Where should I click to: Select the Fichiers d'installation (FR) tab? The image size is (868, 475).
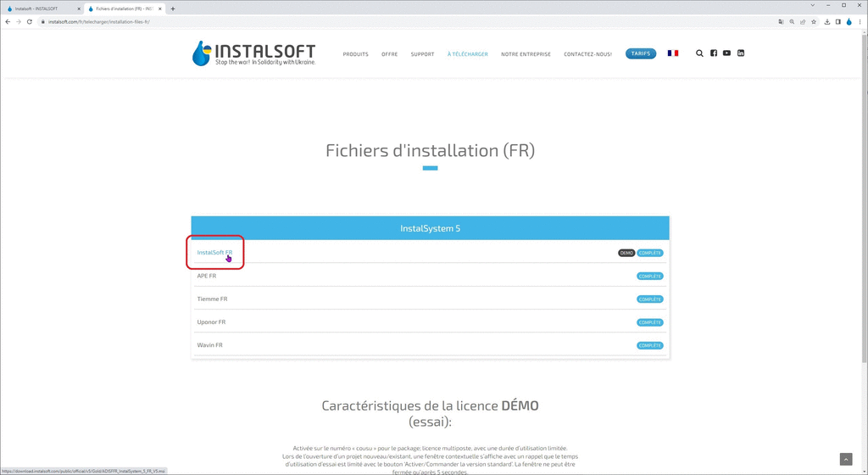(x=125, y=8)
